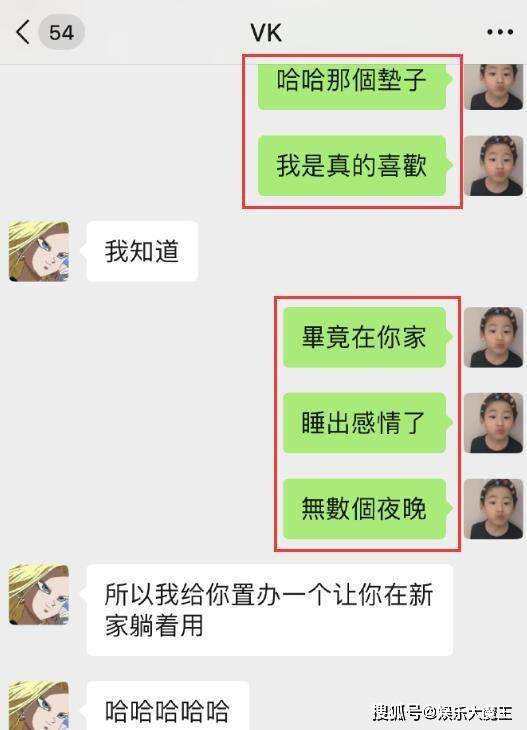
Task: Tap sender avatar beside 無數個夜晚
Action: point(493,509)
